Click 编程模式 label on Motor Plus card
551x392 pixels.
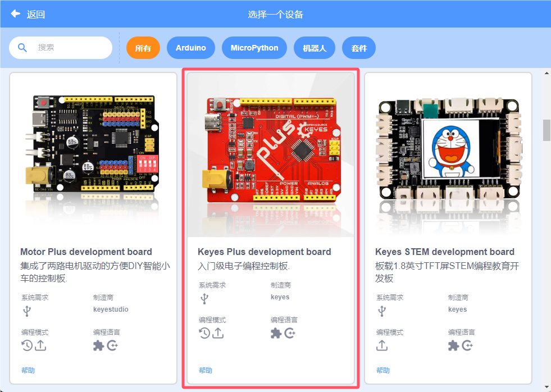coord(35,332)
